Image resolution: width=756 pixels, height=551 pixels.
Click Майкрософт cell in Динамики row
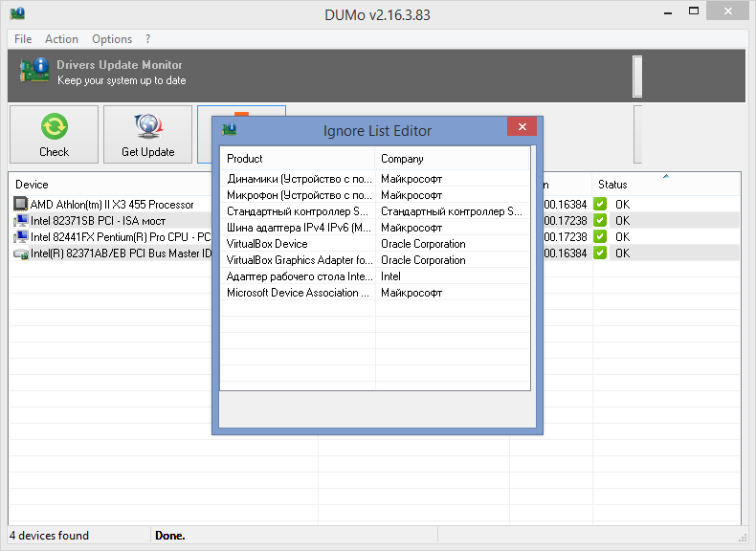tap(411, 179)
